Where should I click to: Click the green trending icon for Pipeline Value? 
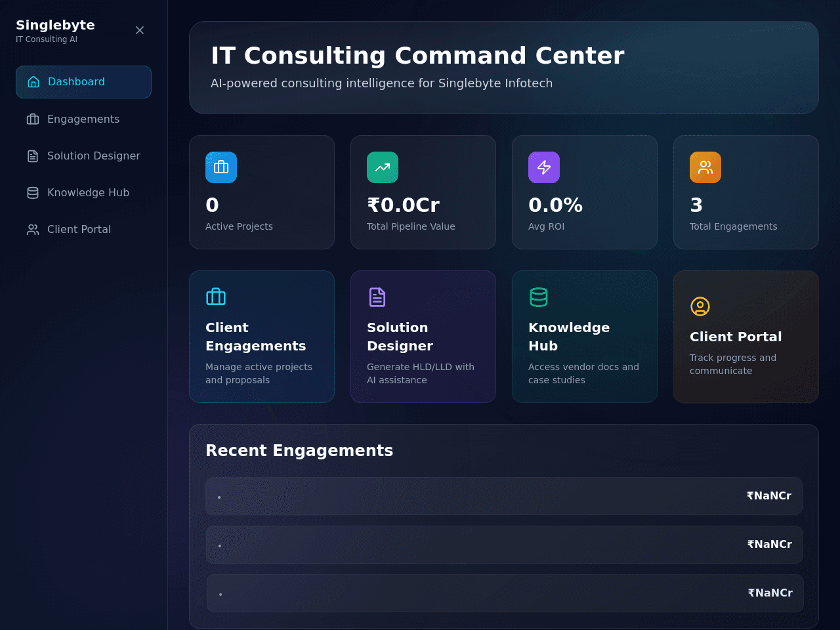point(383,167)
